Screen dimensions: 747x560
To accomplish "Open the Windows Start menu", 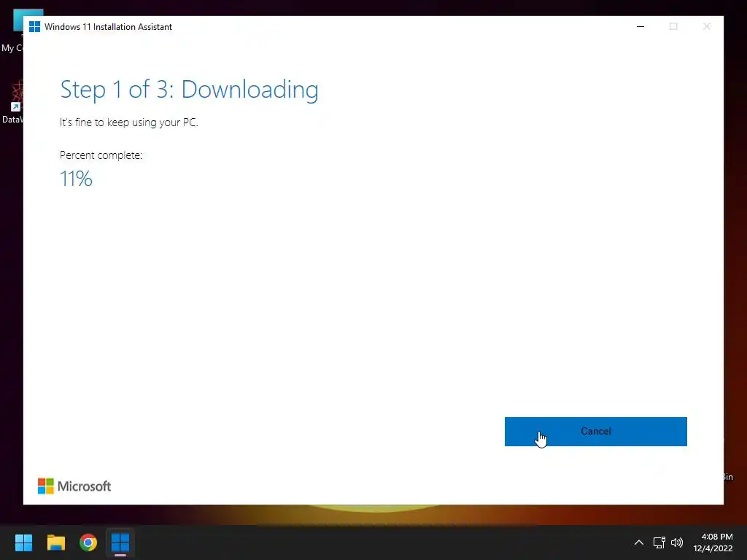I will click(x=23, y=542).
